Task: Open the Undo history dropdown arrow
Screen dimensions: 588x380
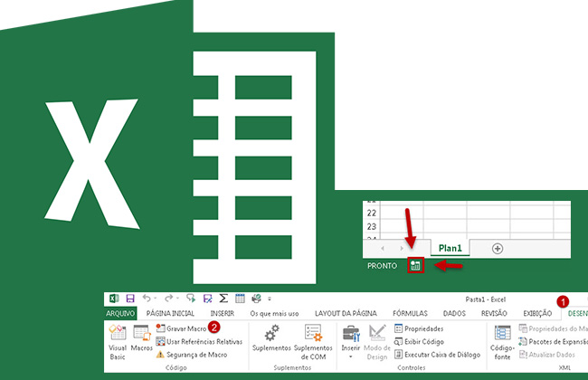Action: pyautogui.click(x=156, y=299)
